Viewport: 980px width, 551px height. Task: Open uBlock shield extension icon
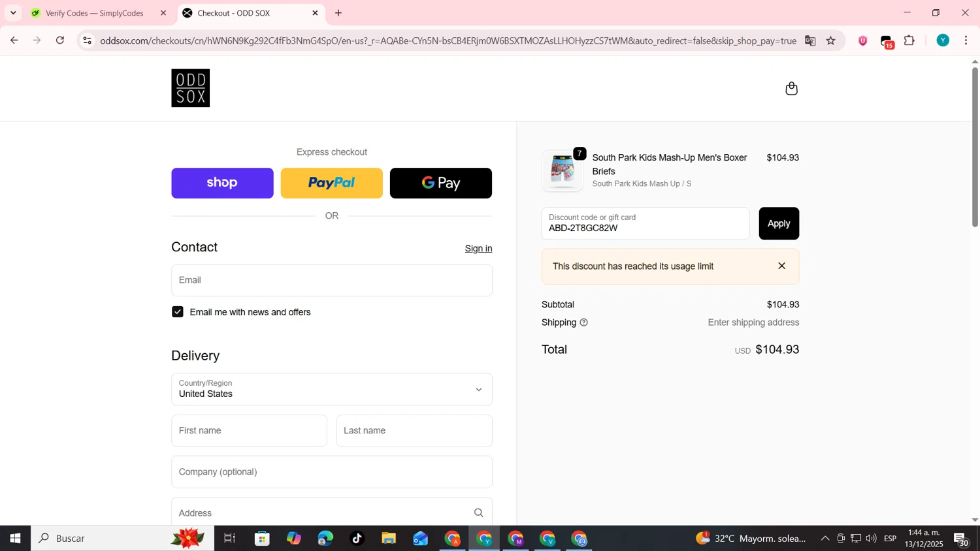pyautogui.click(x=863, y=40)
